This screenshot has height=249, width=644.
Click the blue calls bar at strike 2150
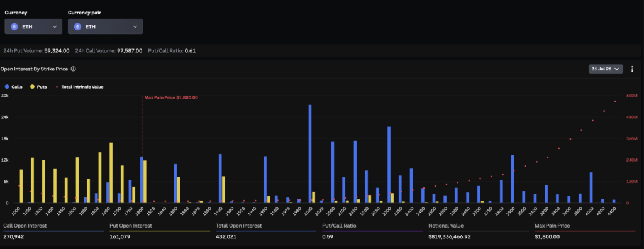click(355, 172)
